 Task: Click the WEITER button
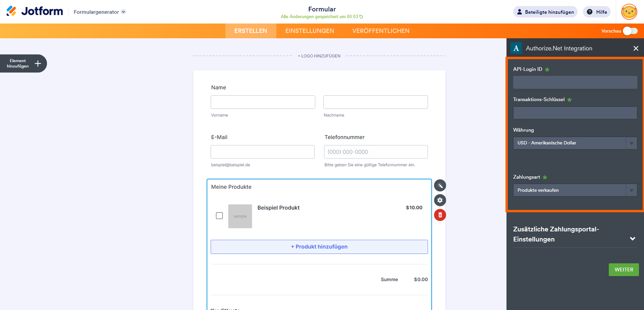pos(624,270)
